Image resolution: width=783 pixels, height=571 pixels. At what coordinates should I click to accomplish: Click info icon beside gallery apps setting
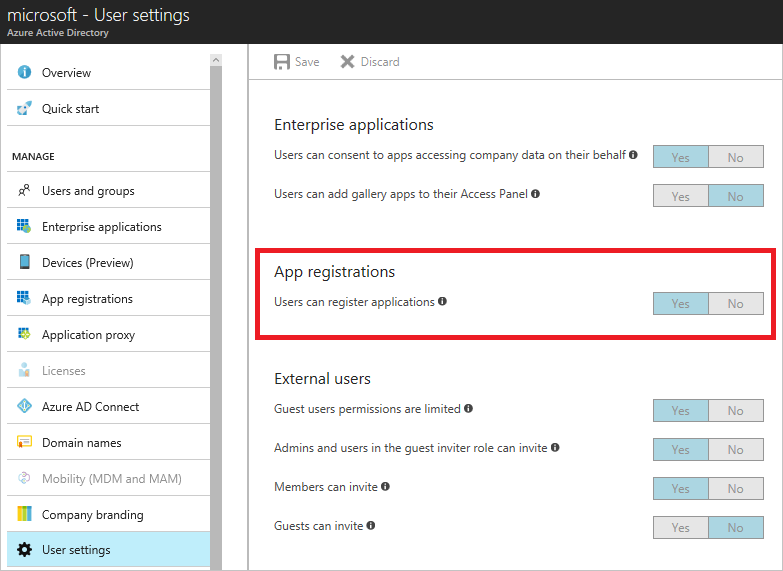tap(535, 194)
